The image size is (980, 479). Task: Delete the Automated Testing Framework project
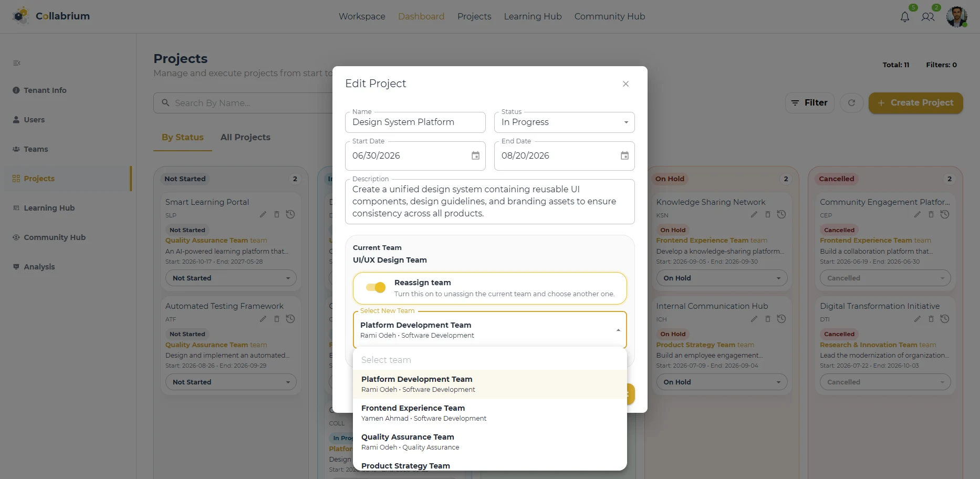click(x=277, y=319)
